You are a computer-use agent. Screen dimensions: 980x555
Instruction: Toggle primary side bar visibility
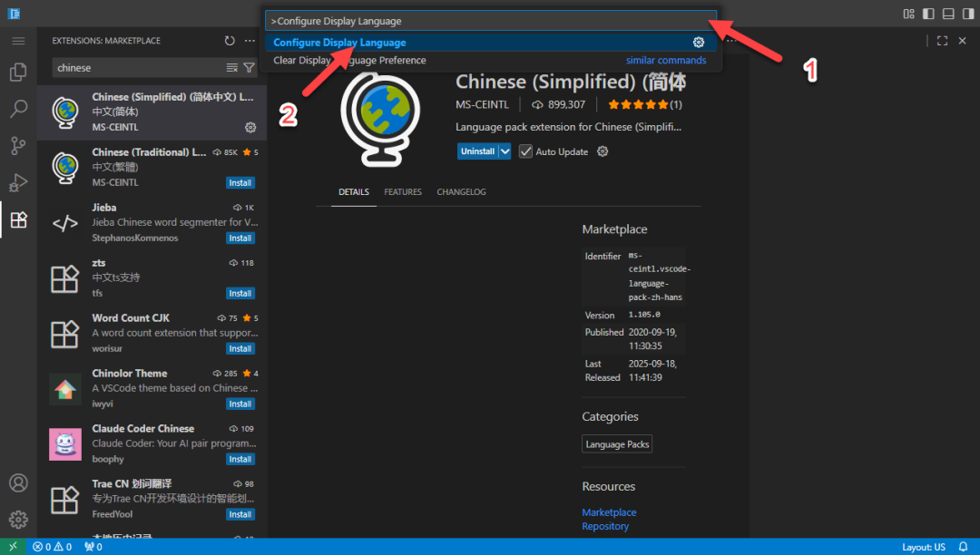click(x=928, y=14)
